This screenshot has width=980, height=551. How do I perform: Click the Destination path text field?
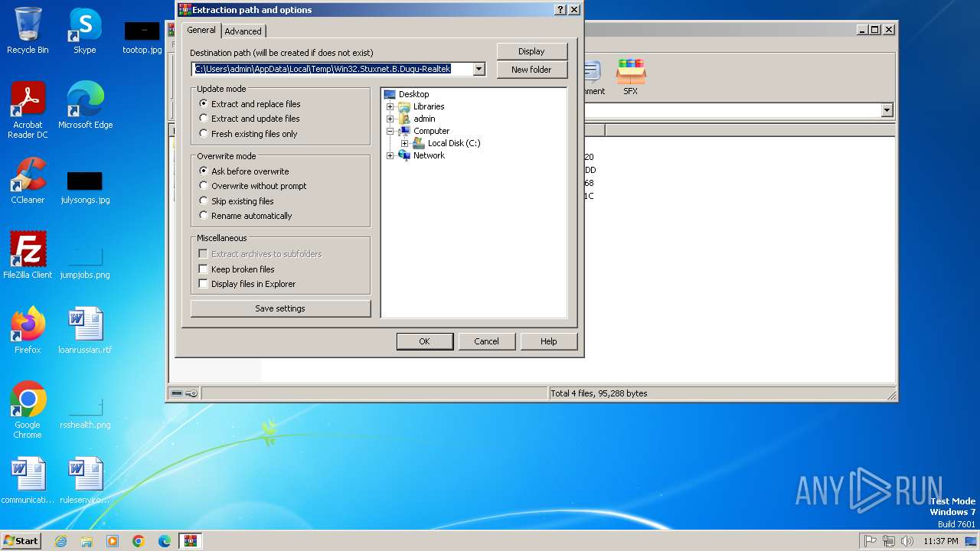point(332,69)
